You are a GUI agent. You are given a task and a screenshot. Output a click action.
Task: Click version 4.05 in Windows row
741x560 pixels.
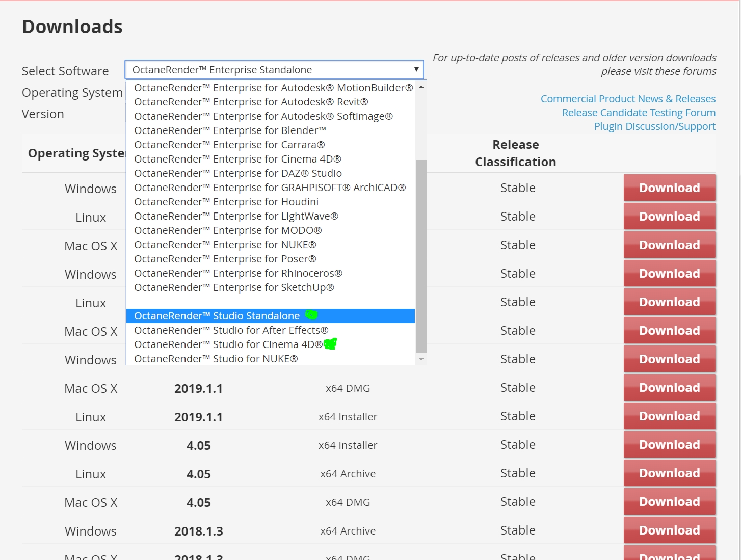point(199,445)
